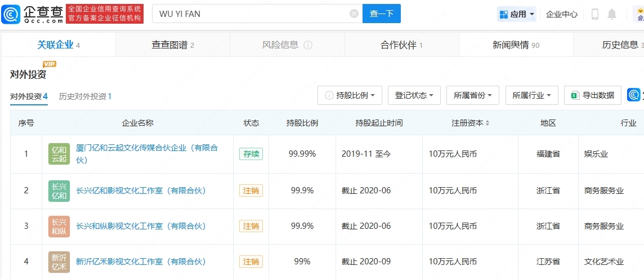Switch to 新闻舆情 tab
The width and height of the screenshot is (644, 279).
516,45
